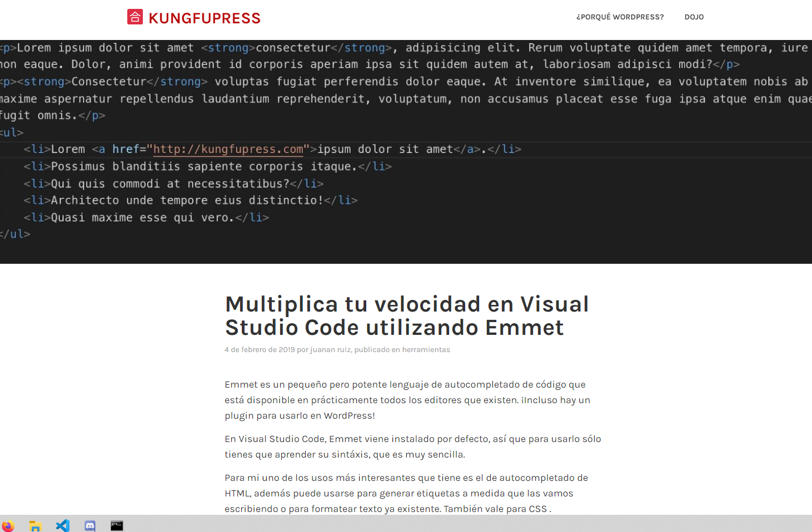Open the ¿PORQUÉ WORDPRESS? menu item
The height and width of the screenshot is (532, 812).
tap(620, 17)
